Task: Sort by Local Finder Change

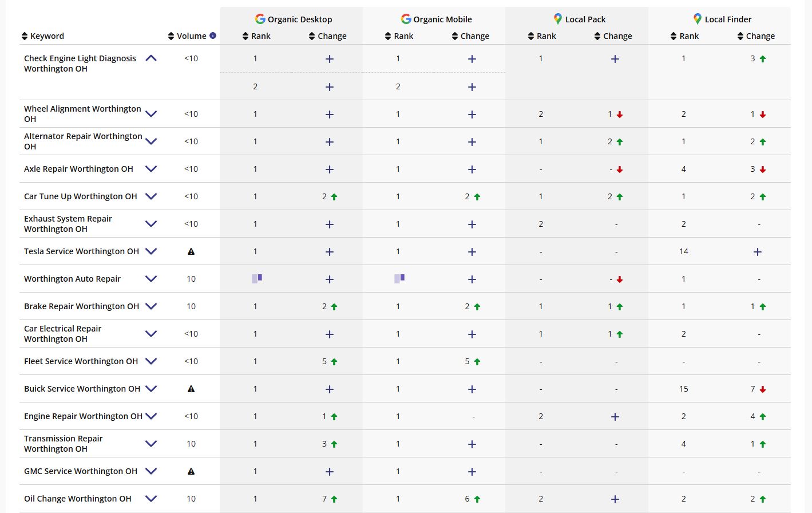Action: coord(740,36)
